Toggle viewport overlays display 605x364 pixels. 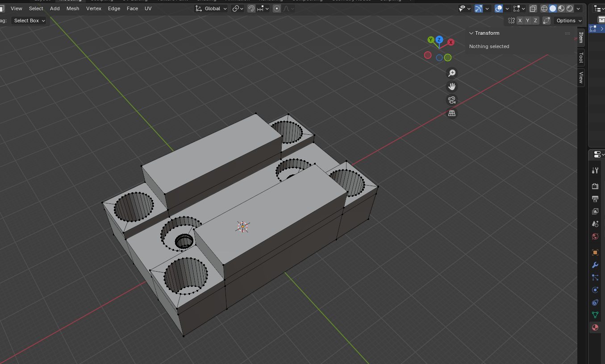499,8
